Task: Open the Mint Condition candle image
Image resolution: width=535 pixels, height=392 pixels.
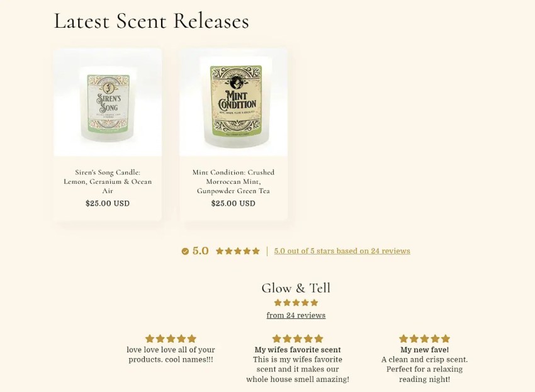Action: tap(234, 102)
